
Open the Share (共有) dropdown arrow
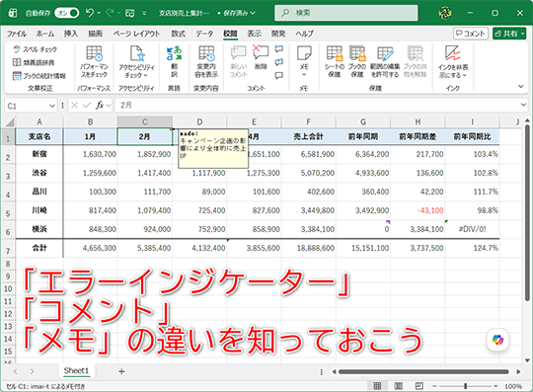522,34
